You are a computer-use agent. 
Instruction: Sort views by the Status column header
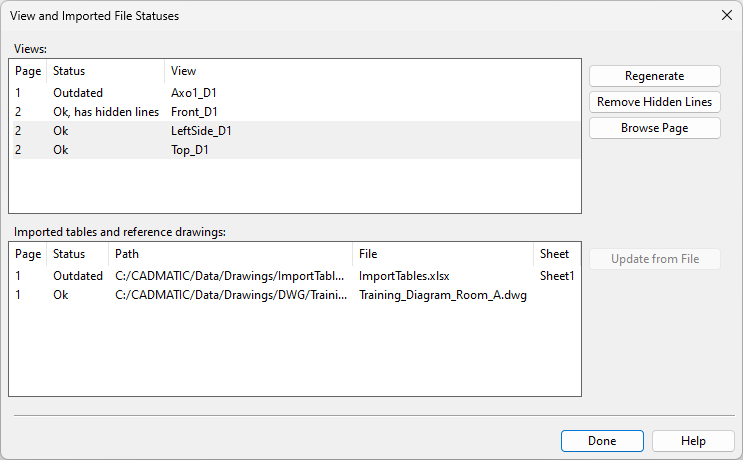point(106,71)
